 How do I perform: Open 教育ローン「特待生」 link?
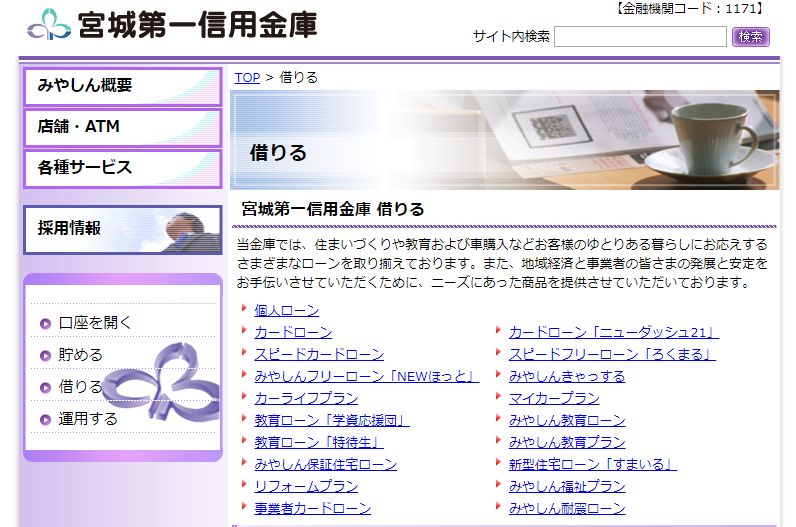tap(319, 442)
